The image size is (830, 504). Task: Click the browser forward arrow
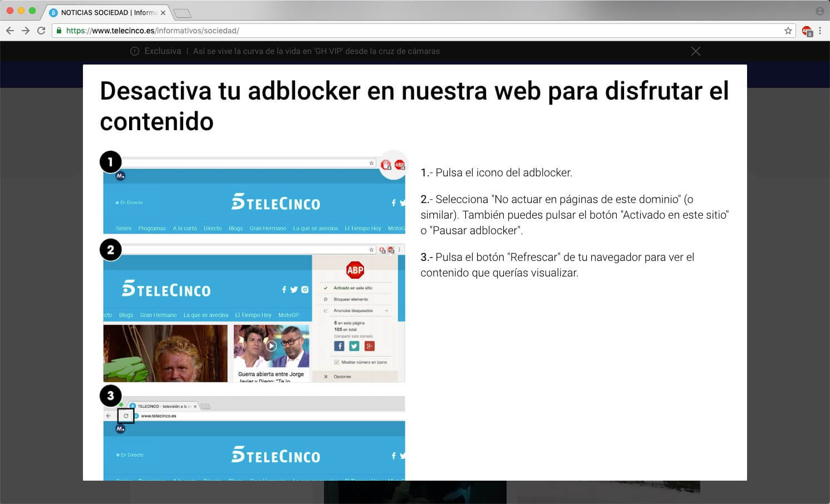click(x=26, y=31)
